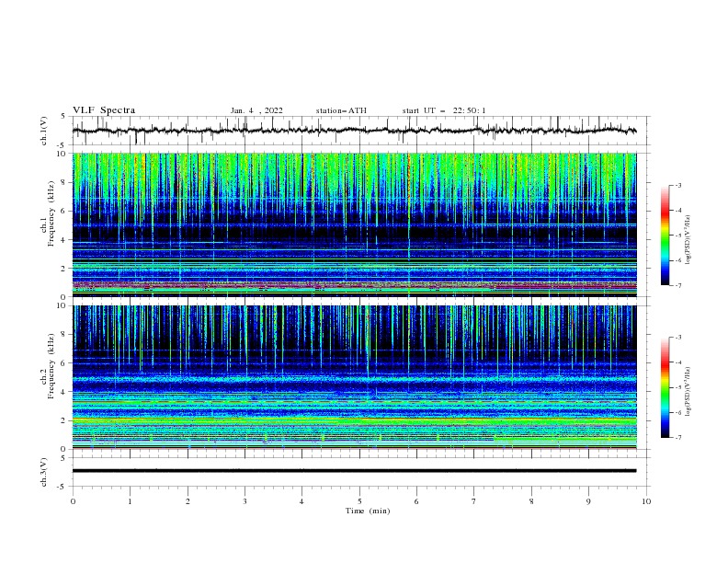Click the "ch.1(V)" axis label
Screen dimensions: 728x563
[44, 131]
